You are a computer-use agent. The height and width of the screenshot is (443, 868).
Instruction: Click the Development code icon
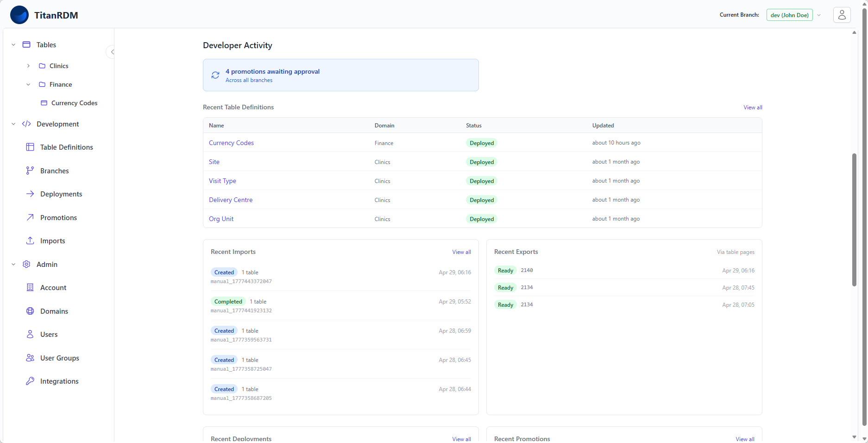tap(26, 124)
